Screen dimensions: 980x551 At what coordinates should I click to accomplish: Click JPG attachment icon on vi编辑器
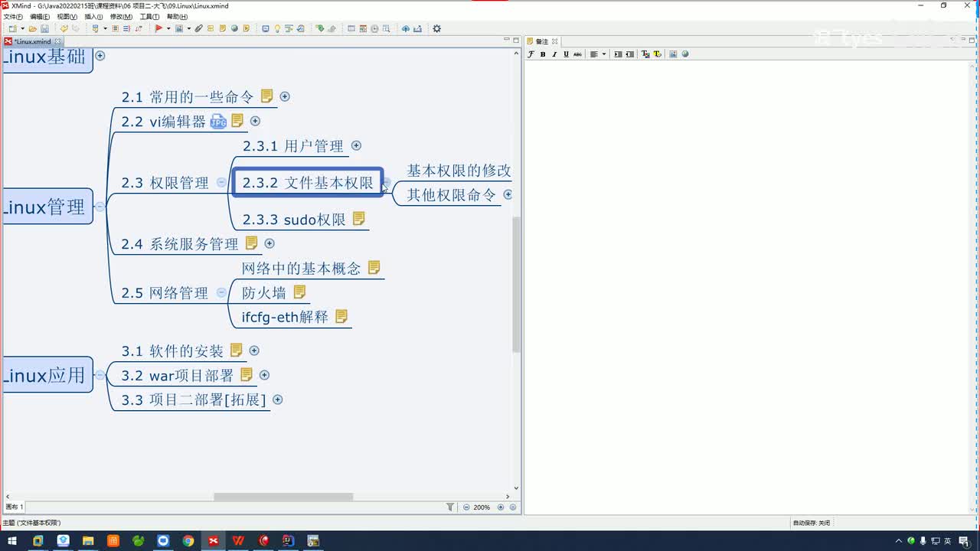click(x=218, y=121)
